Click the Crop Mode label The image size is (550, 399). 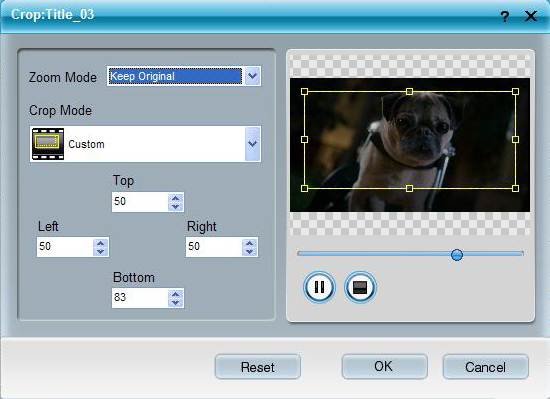[x=60, y=110]
